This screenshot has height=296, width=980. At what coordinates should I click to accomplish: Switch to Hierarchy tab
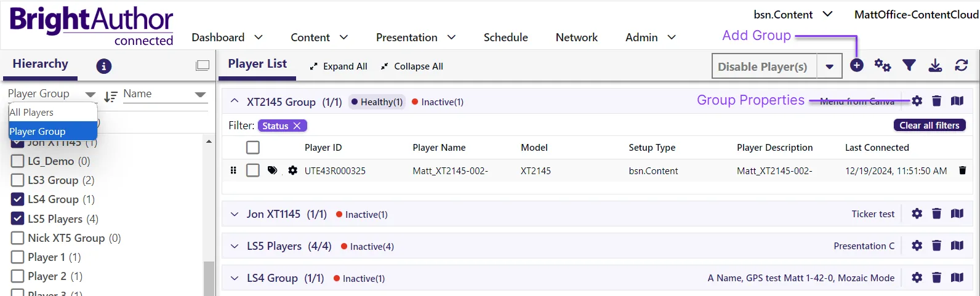[x=41, y=64]
